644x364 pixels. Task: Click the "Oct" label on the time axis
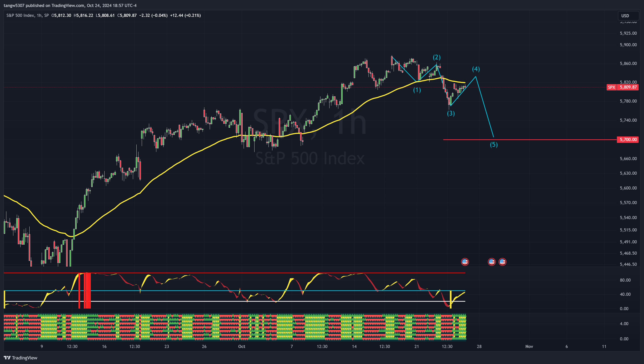point(242,347)
